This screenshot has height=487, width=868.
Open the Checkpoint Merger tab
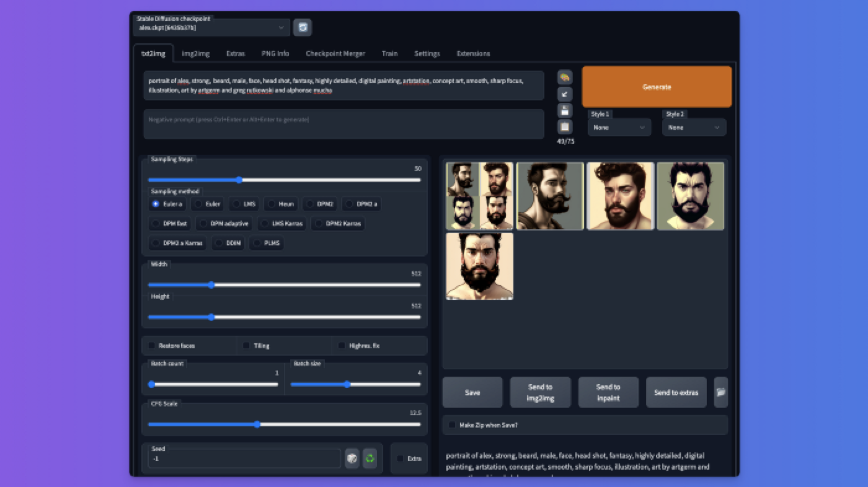click(x=335, y=53)
